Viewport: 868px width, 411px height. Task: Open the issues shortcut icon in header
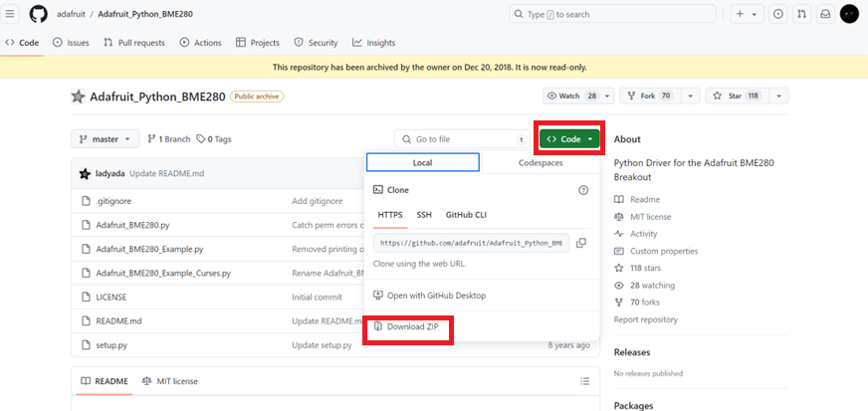778,14
